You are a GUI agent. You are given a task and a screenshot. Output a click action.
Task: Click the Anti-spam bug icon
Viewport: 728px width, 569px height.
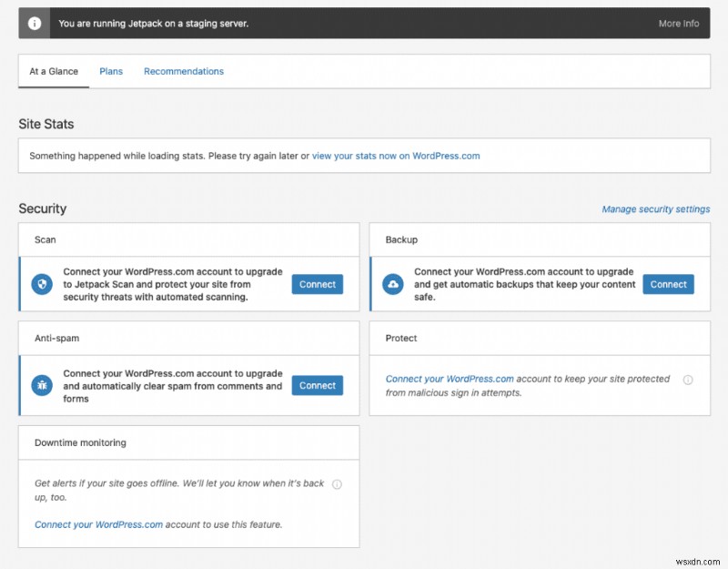42,386
